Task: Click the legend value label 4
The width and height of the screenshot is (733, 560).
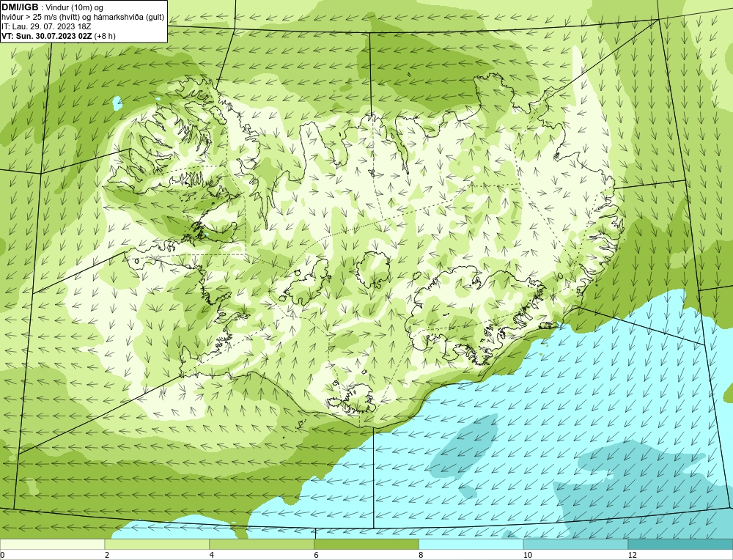Action: pyautogui.click(x=212, y=555)
